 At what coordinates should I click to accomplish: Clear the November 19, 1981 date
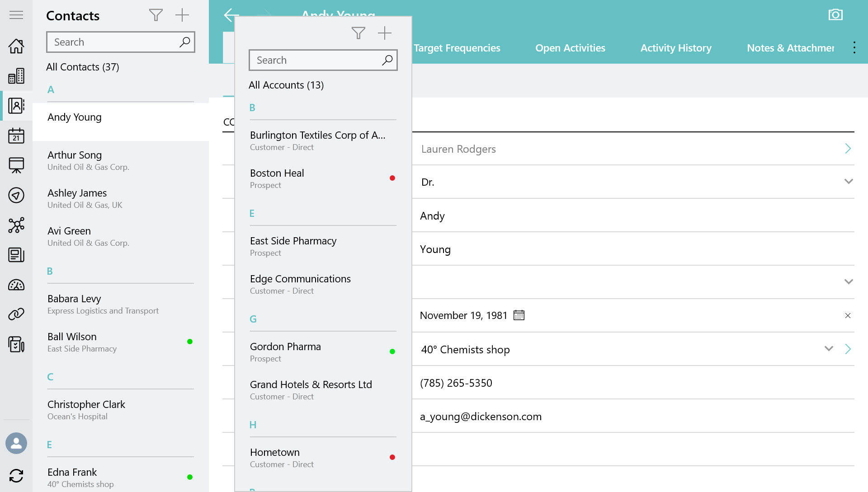click(848, 316)
